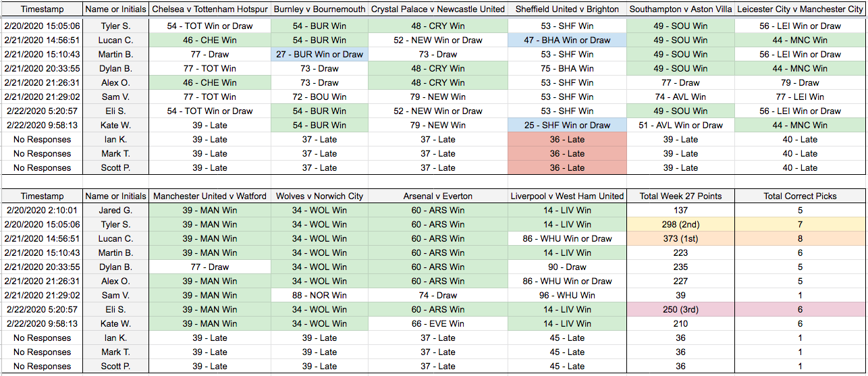Click the '298 (2nd)' points cell
This screenshot has width=868, height=376.
coord(680,224)
